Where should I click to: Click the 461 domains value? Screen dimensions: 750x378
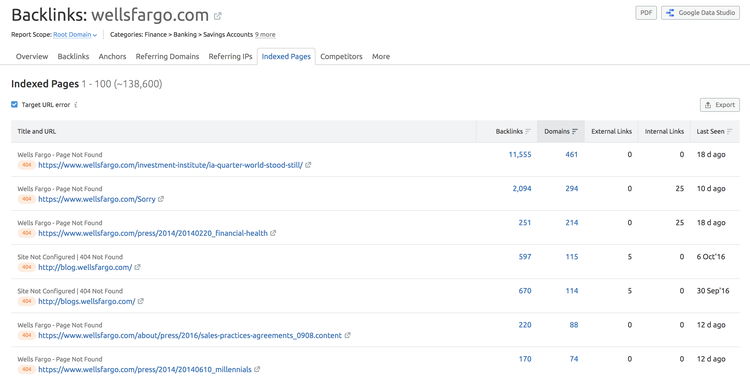click(x=571, y=155)
